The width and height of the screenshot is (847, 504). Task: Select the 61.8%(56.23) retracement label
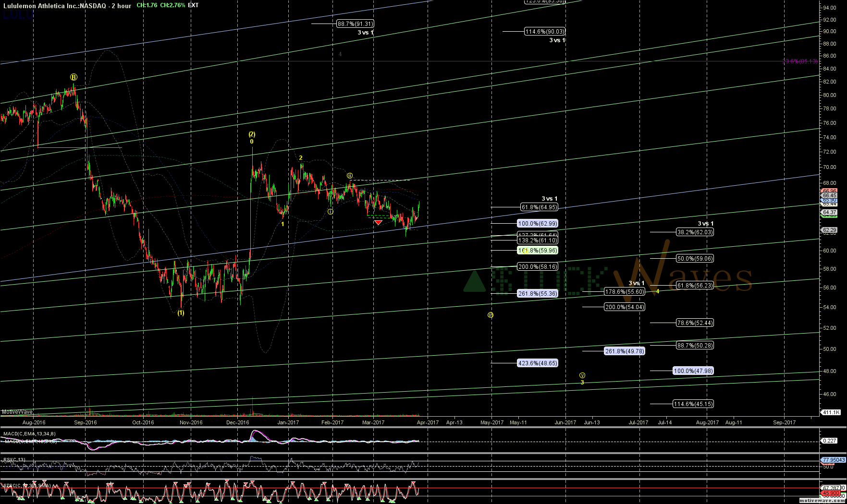[695, 286]
